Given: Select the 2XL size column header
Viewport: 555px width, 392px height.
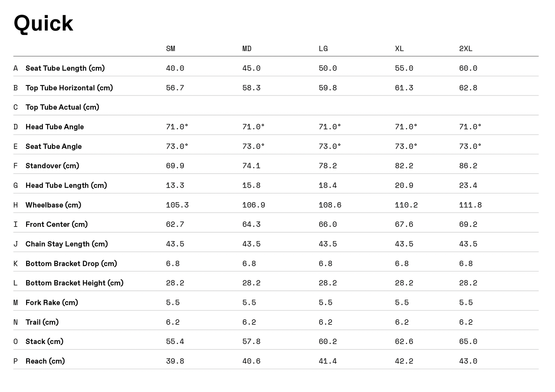Looking at the screenshot, I should tap(466, 49).
